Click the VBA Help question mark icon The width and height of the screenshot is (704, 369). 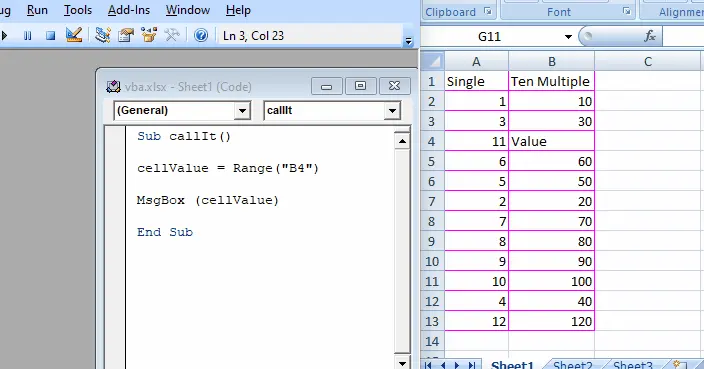click(201, 35)
